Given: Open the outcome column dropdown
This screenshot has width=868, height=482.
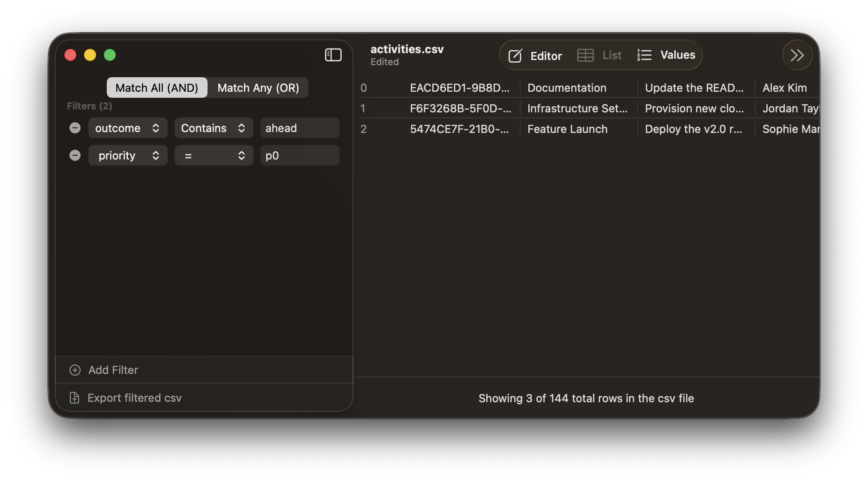Looking at the screenshot, I should 127,128.
